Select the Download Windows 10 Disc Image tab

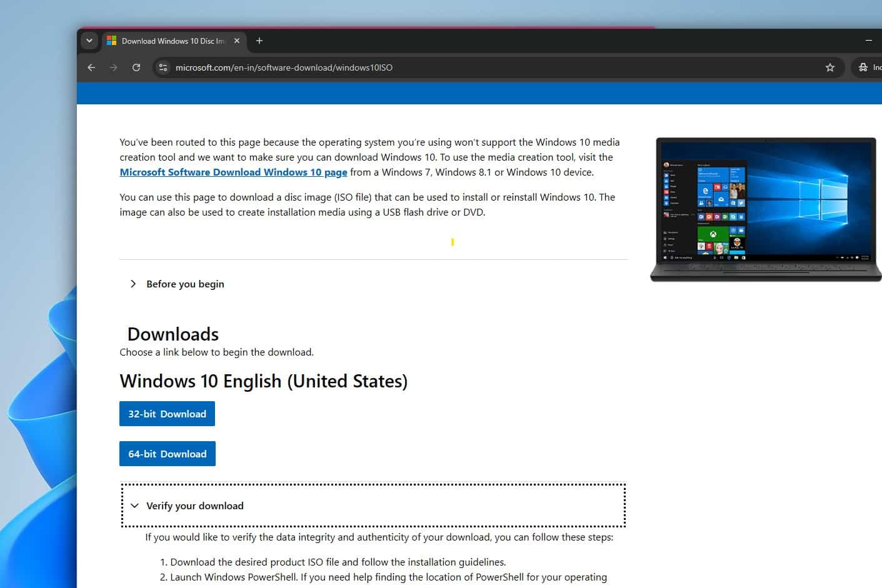tap(173, 41)
